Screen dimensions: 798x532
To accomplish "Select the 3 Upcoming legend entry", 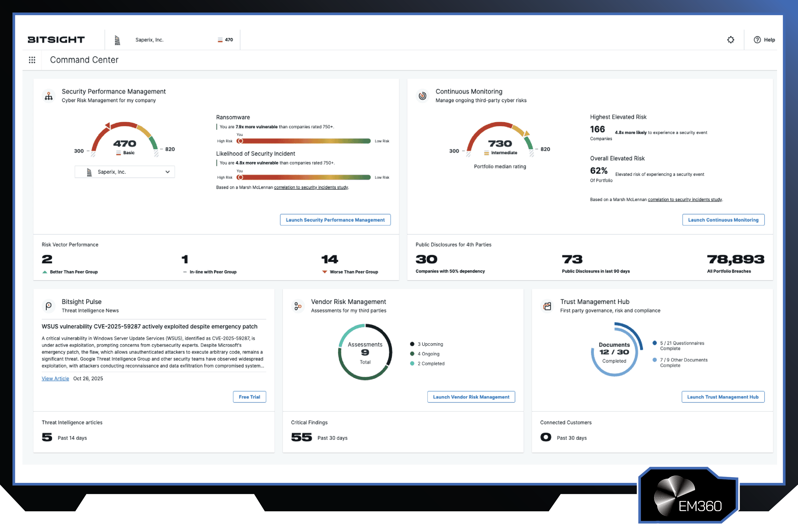I will pos(426,344).
